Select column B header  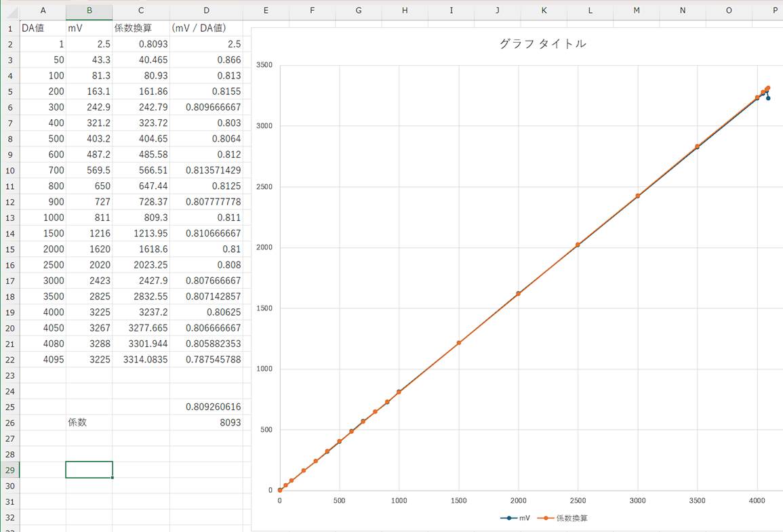(x=89, y=10)
